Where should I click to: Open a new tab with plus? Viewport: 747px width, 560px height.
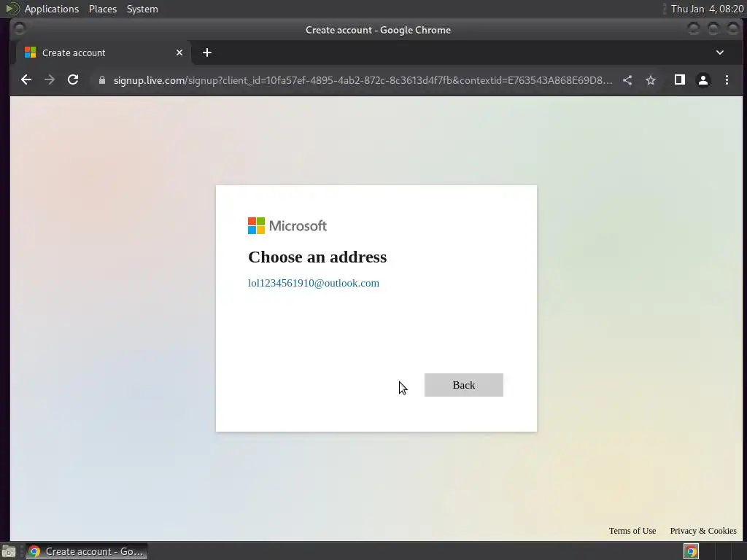206,52
